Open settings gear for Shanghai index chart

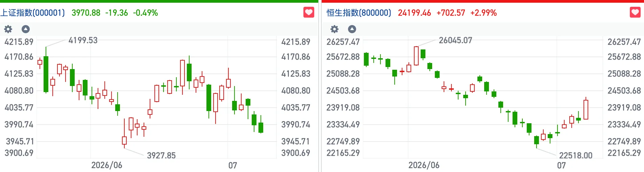pos(8,29)
